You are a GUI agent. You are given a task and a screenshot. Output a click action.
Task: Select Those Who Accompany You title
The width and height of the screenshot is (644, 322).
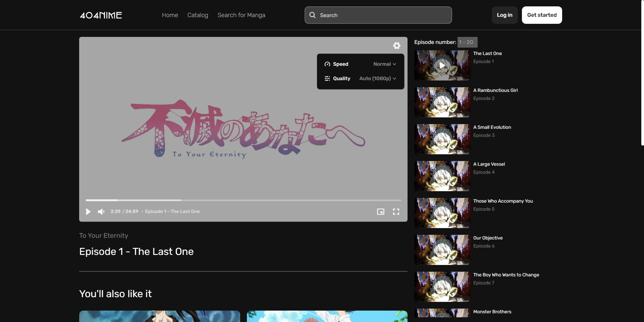click(x=503, y=201)
